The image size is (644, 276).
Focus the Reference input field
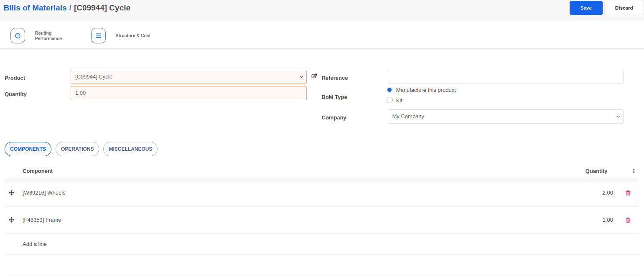(x=505, y=77)
